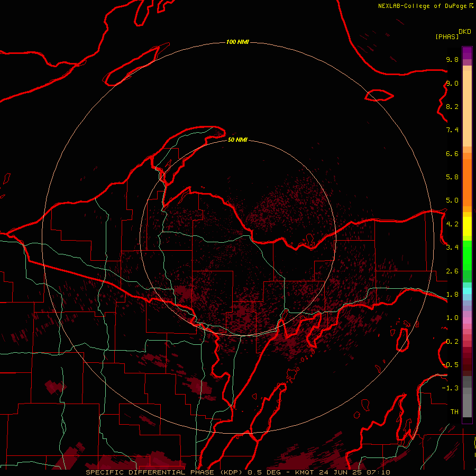Click the 7.4 value on the color scale
Viewport: 476px width, 476px height.
[x=452, y=130]
